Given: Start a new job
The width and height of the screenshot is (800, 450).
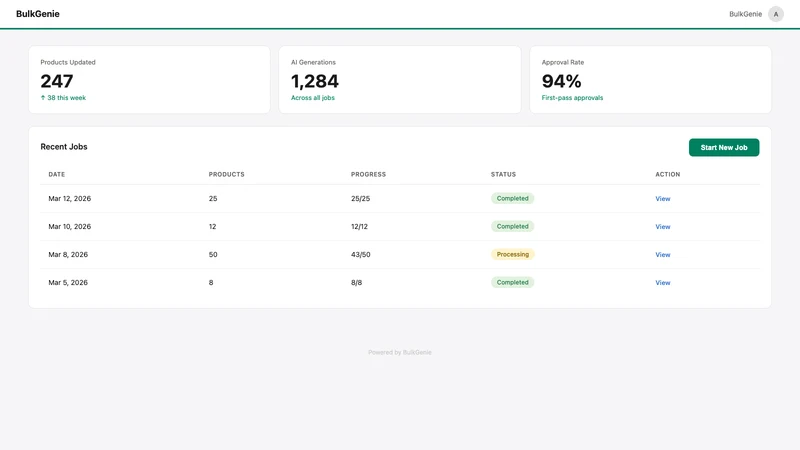Looking at the screenshot, I should pos(723,147).
